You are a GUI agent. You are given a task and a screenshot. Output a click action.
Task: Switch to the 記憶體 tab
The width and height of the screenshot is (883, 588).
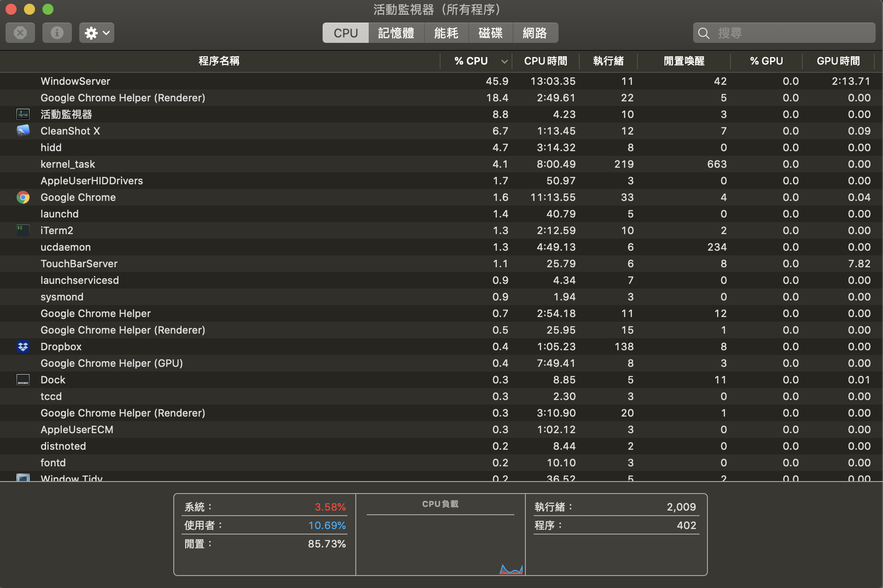point(396,33)
